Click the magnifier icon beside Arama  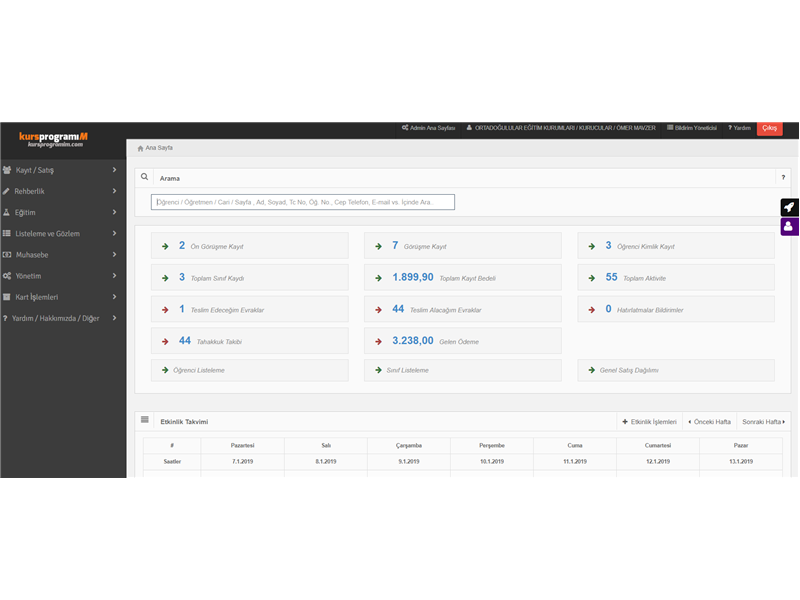point(144,177)
